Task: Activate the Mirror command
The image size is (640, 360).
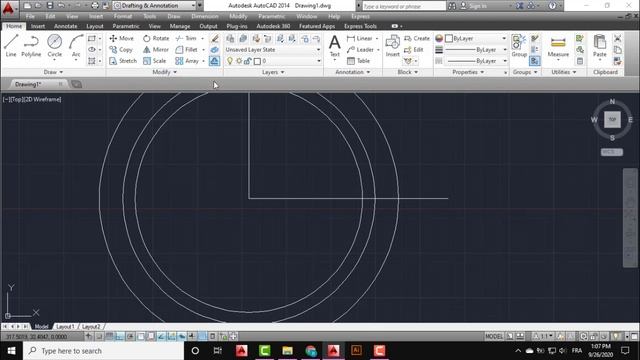Action: coord(156,49)
